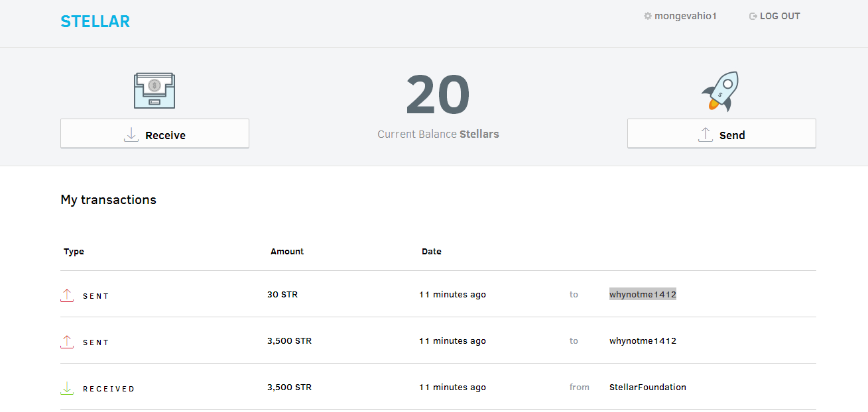The width and height of the screenshot is (868, 412).
Task: Click the log out arrow icon
Action: 753,16
